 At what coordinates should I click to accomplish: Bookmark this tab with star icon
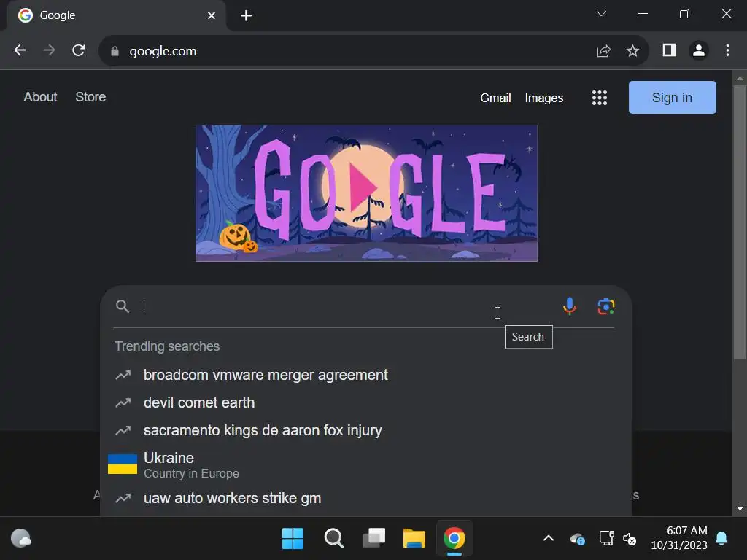[632, 51]
